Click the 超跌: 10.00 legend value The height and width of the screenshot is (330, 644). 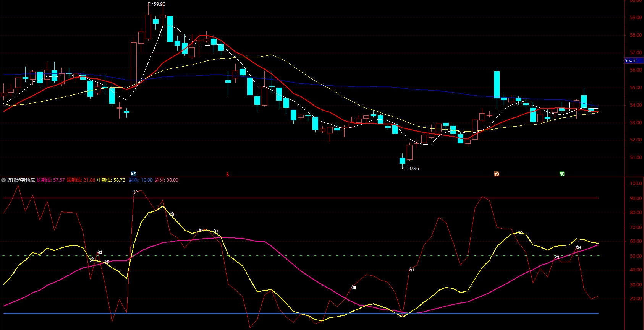(x=141, y=180)
